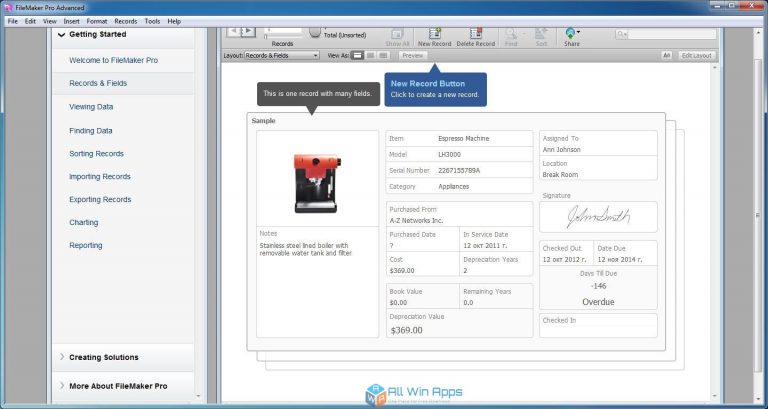The height and width of the screenshot is (409, 768).
Task: Click the FileMaker Pro icon in the title bar
Action: click(x=8, y=7)
